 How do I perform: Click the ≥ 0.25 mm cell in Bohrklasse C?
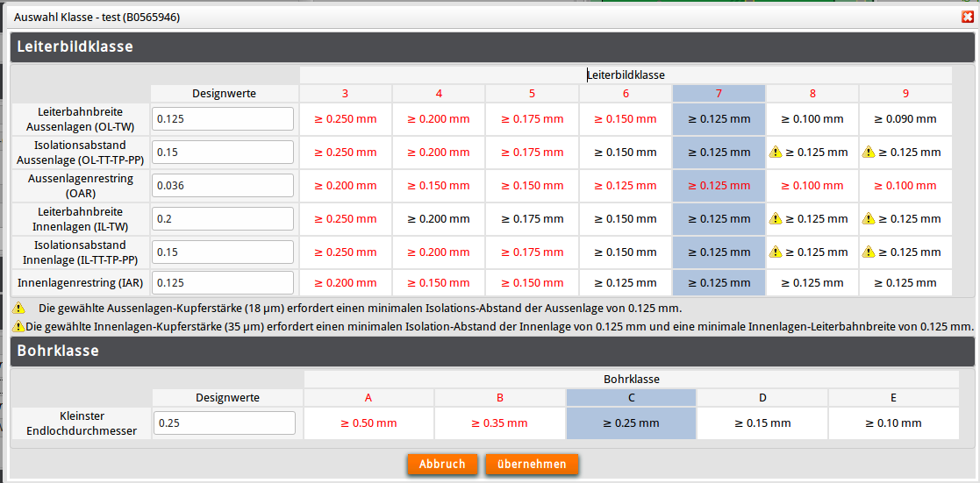[x=631, y=423]
